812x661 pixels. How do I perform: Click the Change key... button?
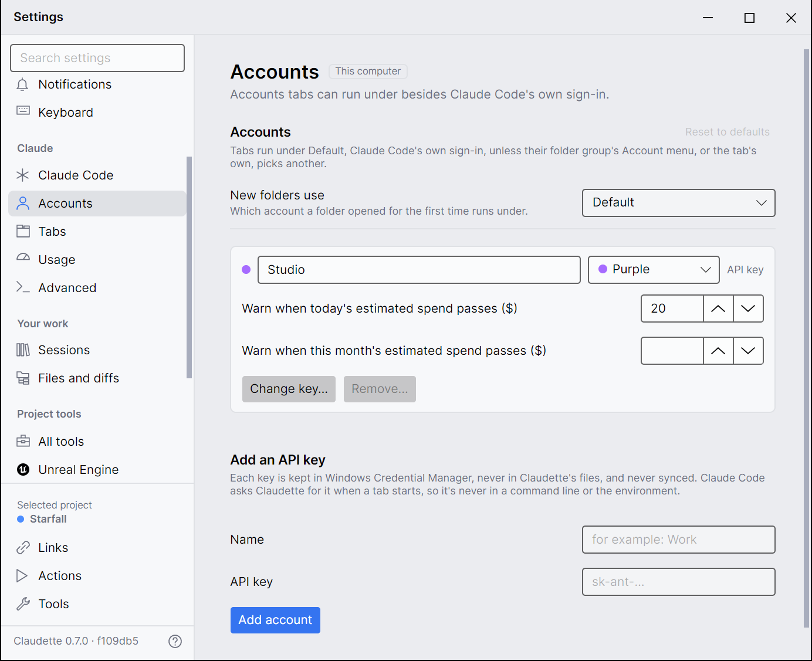point(289,389)
